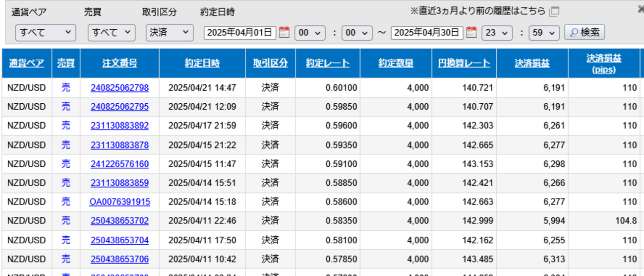Open the start minute 00 dropdown
The width and height of the screenshot is (644, 276).
point(358,33)
